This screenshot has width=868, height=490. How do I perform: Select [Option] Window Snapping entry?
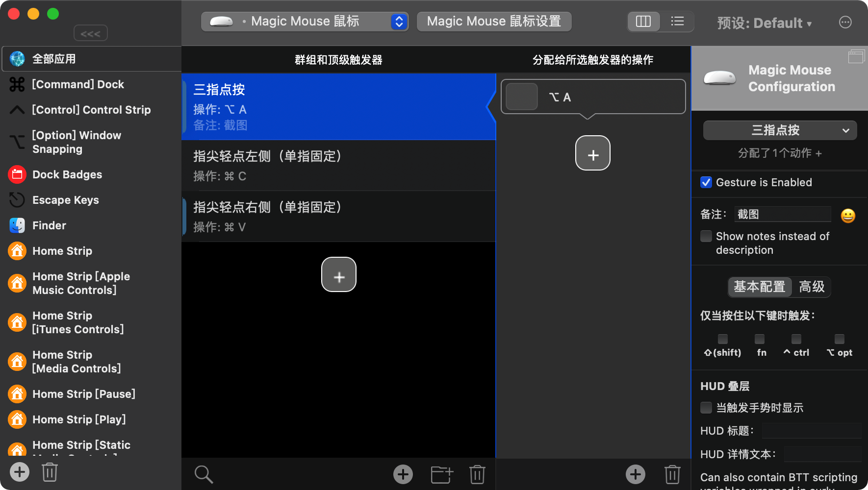click(x=91, y=142)
